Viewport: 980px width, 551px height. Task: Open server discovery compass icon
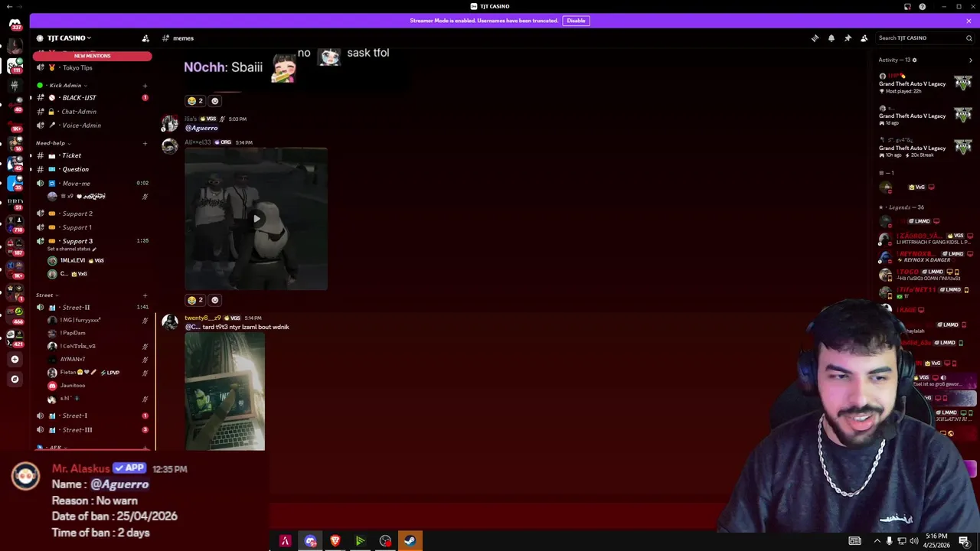click(15, 379)
